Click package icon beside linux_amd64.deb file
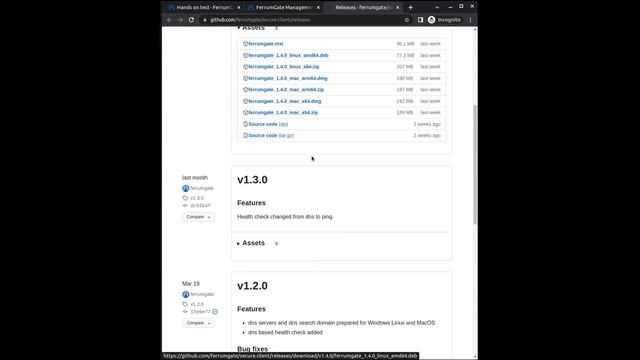The height and width of the screenshot is (360, 640). (245, 55)
